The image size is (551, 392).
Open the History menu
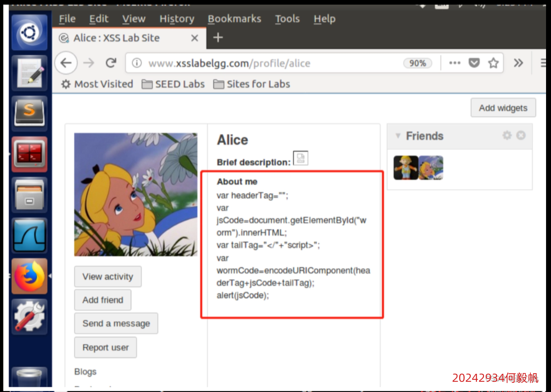(x=177, y=19)
